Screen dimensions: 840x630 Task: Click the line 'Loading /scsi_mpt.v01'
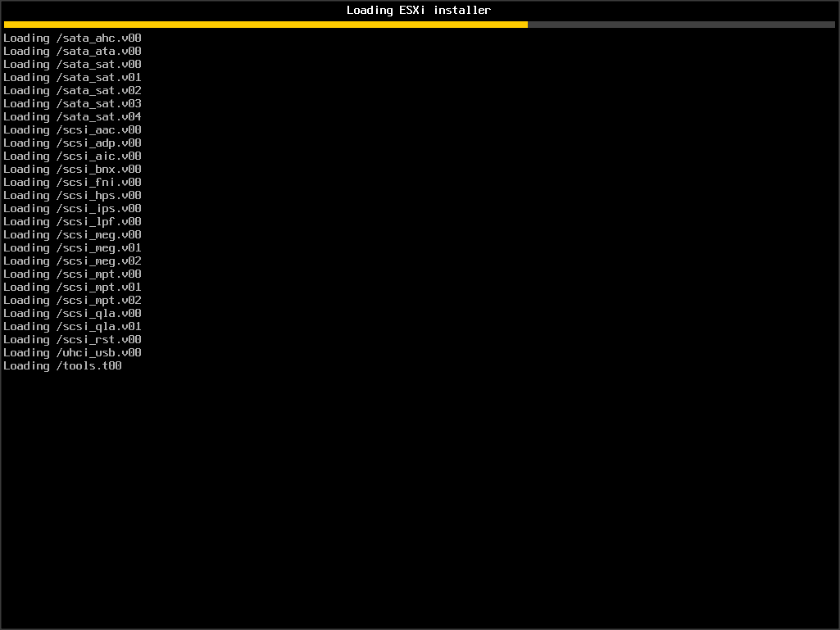pyautogui.click(x=72, y=288)
